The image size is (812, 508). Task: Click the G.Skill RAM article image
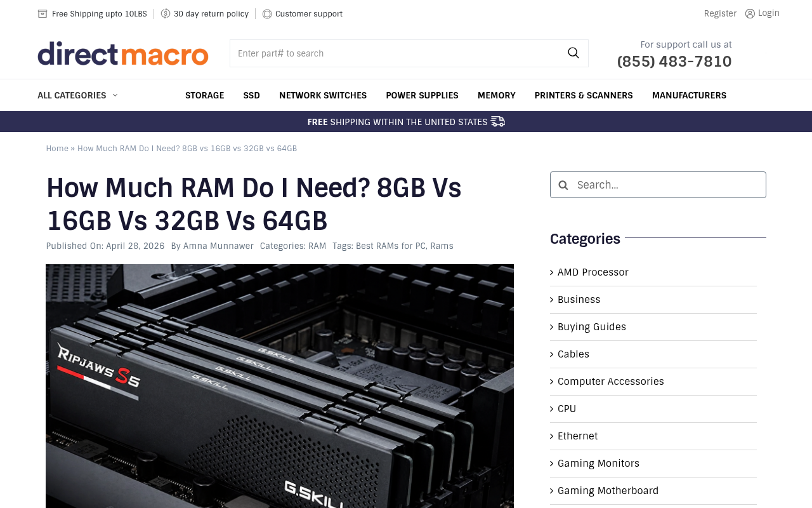(280, 386)
